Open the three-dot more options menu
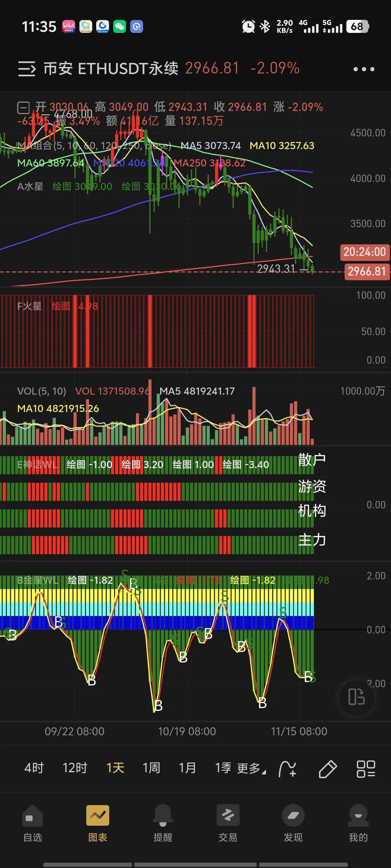 (x=363, y=69)
